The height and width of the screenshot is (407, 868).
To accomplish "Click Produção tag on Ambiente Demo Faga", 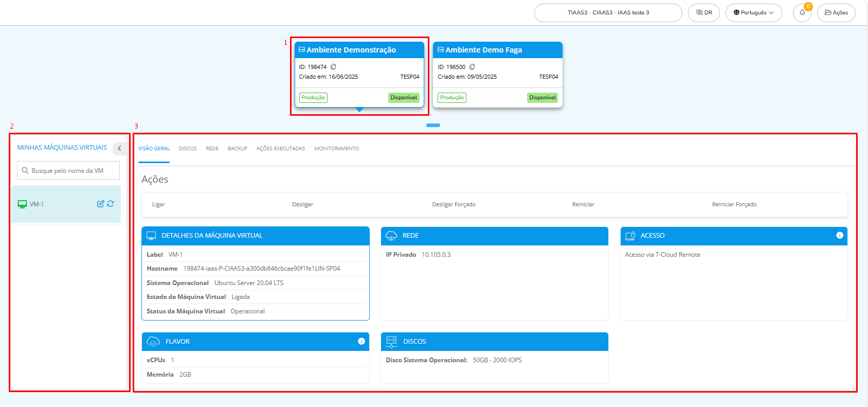I will (x=452, y=98).
